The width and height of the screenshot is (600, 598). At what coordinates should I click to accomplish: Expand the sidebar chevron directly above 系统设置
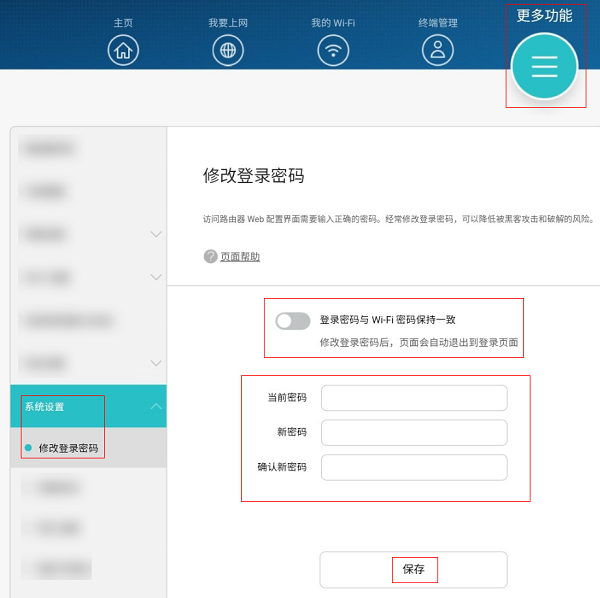155,363
